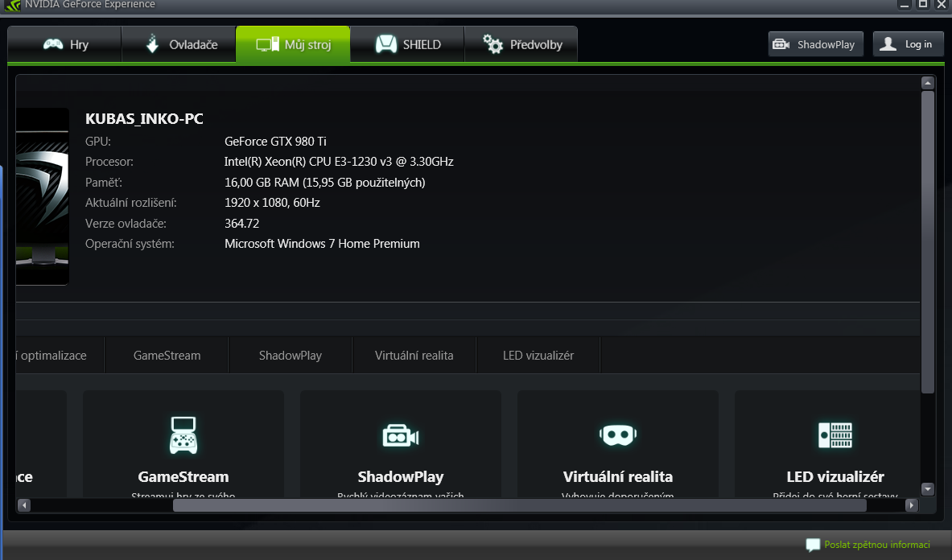Open the SHIELD tab
Image resolution: width=952 pixels, height=560 pixels.
tap(406, 44)
